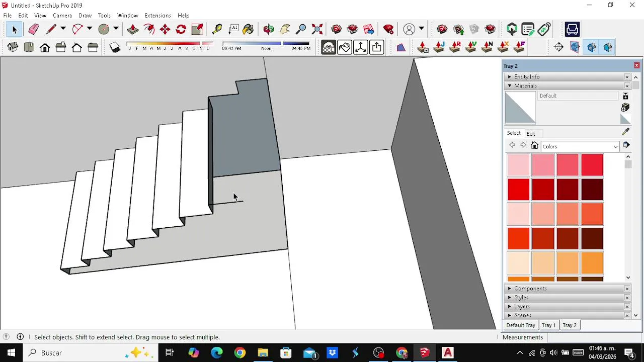Image resolution: width=644 pixels, height=362 pixels.
Task: Select the Text label tool
Action: point(233,30)
